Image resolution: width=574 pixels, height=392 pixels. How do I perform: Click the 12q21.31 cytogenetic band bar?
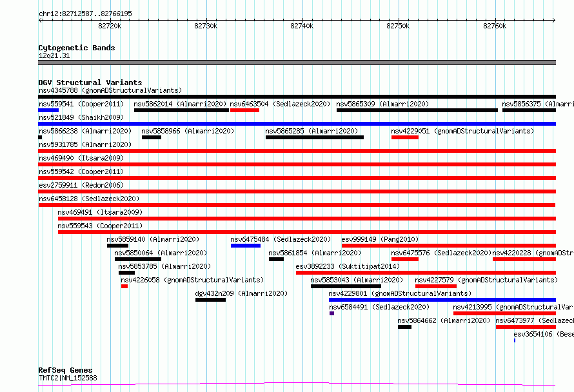(x=297, y=63)
